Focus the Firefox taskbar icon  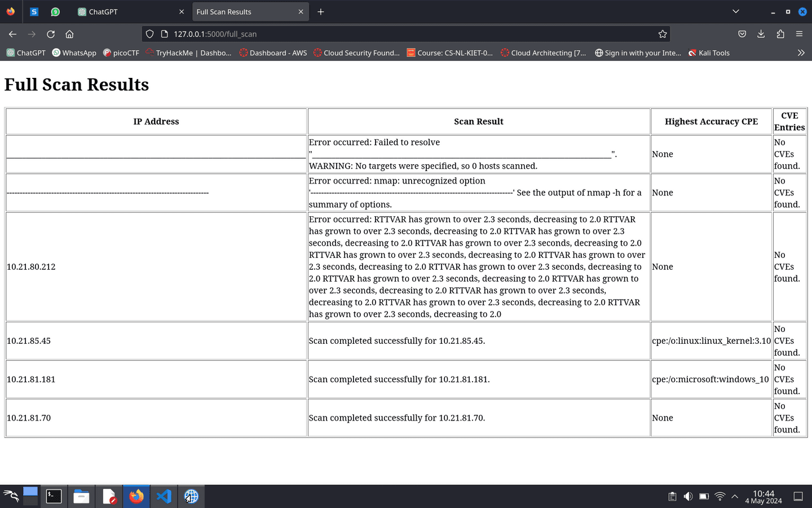(x=136, y=496)
